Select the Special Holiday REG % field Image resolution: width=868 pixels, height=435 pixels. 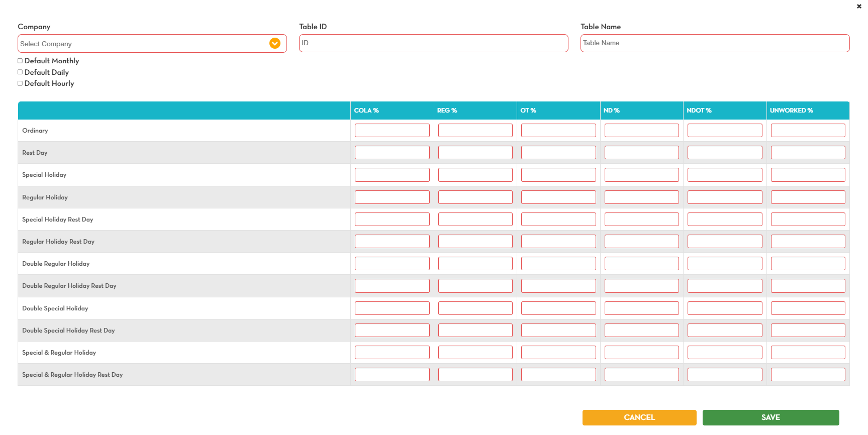pyautogui.click(x=475, y=175)
